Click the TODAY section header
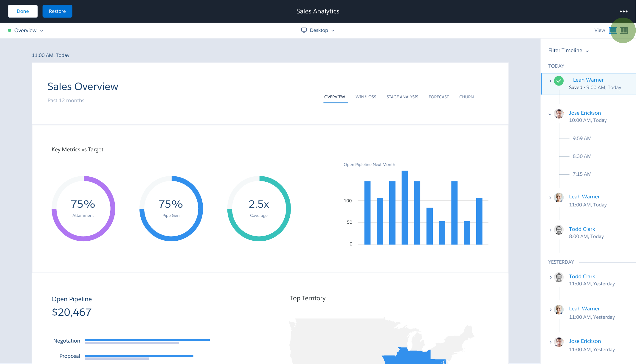 (x=556, y=66)
